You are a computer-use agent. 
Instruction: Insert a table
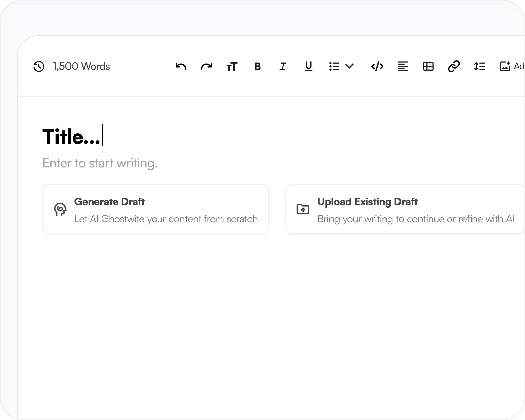click(428, 67)
